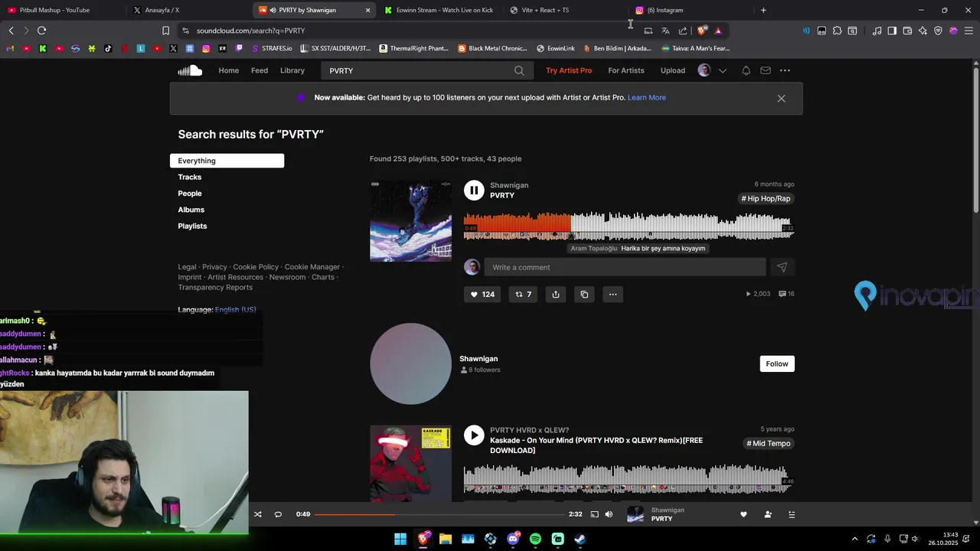The image size is (980, 551).
Task: Open a new browser tab
Action: (763, 10)
